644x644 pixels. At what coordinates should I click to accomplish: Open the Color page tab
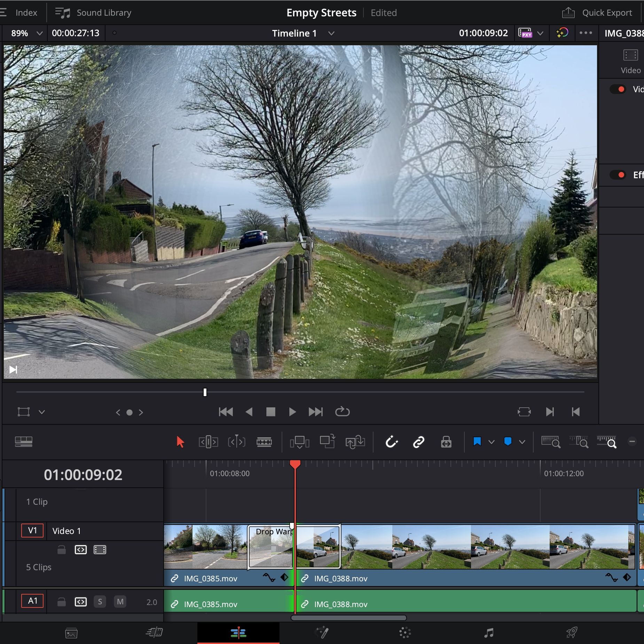point(405,633)
